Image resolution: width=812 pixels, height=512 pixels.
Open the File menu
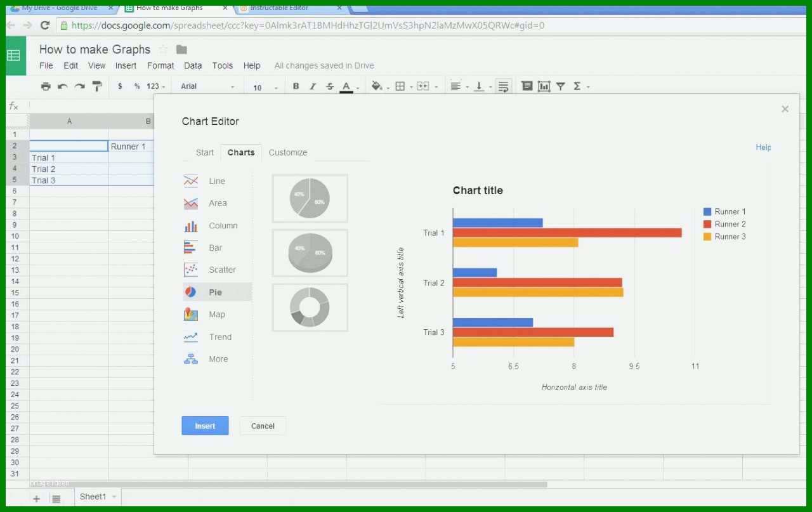[x=46, y=65]
